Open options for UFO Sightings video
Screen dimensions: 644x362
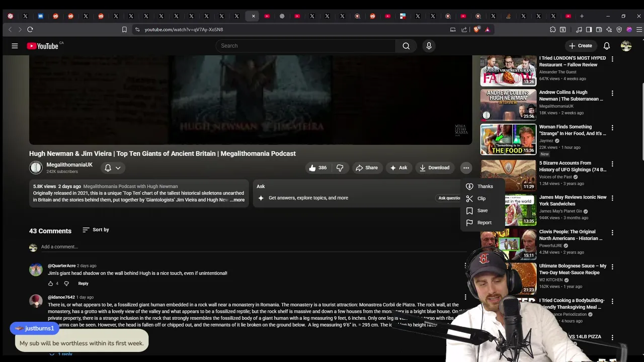pyautogui.click(x=612, y=164)
